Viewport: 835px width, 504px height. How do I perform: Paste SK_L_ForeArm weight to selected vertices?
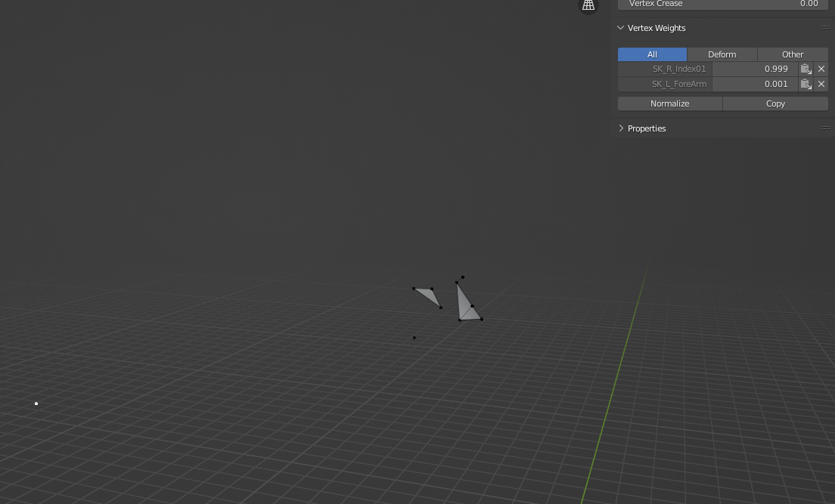806,84
